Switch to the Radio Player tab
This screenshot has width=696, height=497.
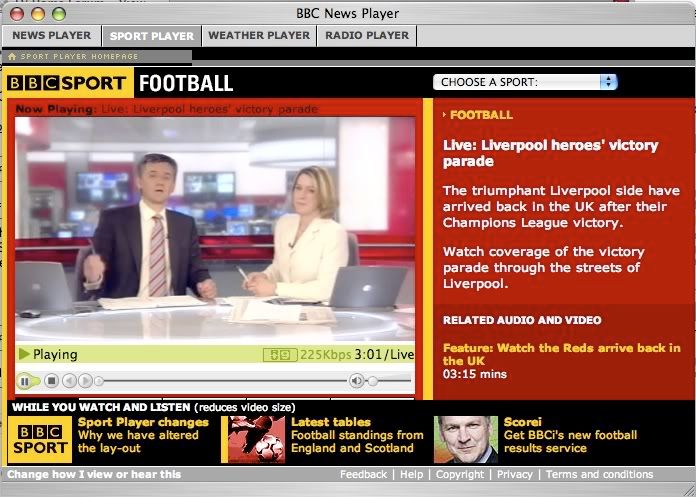367,36
